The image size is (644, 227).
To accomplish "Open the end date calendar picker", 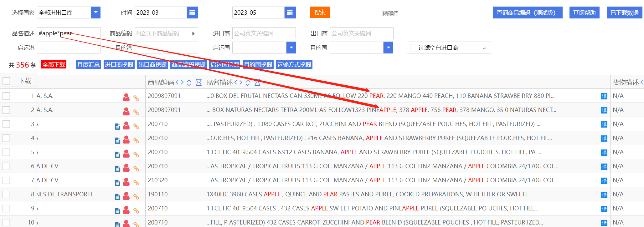I will pos(290,13).
